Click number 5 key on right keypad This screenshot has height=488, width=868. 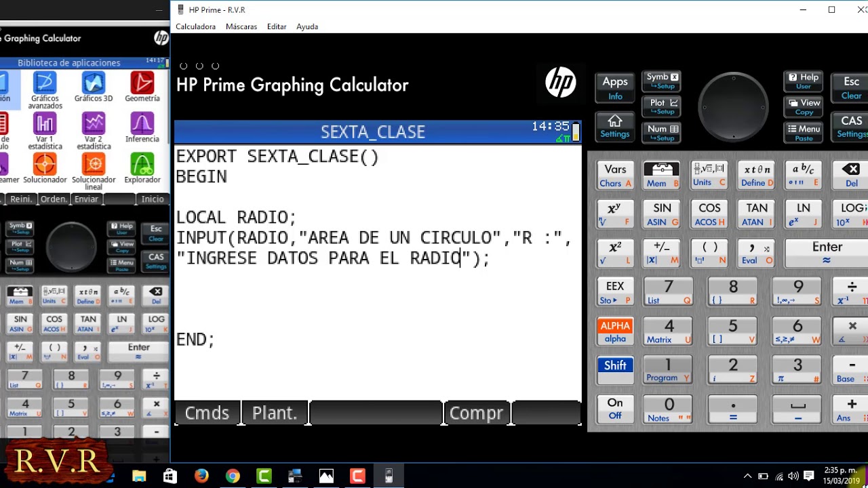pos(733,331)
